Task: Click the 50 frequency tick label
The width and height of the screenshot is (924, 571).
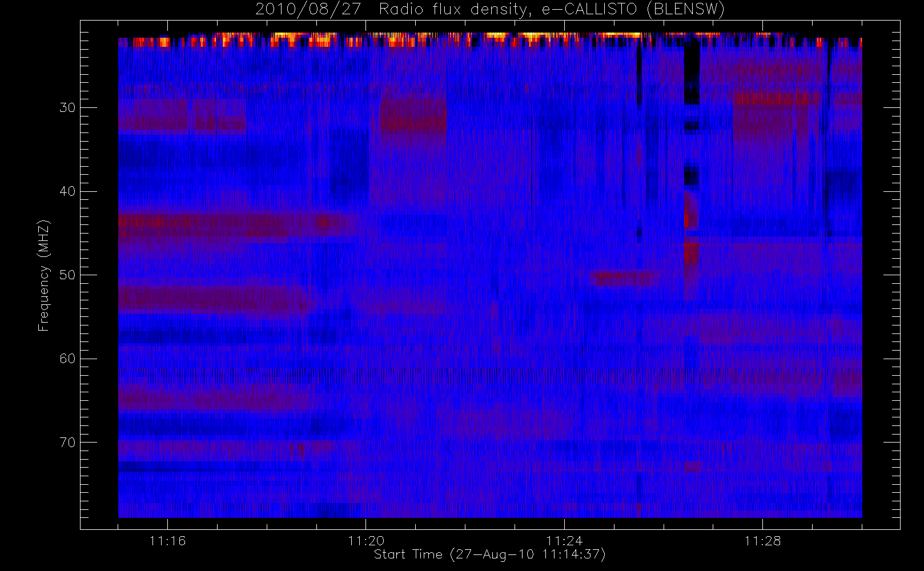Action: click(x=67, y=275)
